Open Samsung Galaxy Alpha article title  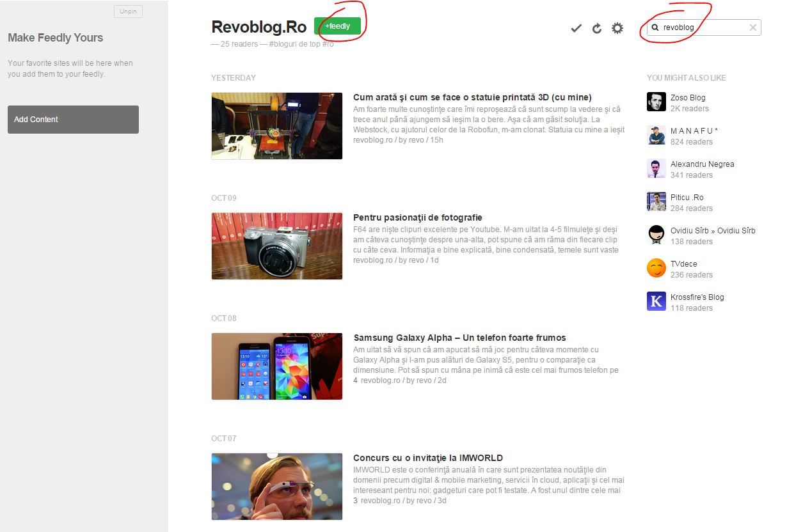(459, 338)
